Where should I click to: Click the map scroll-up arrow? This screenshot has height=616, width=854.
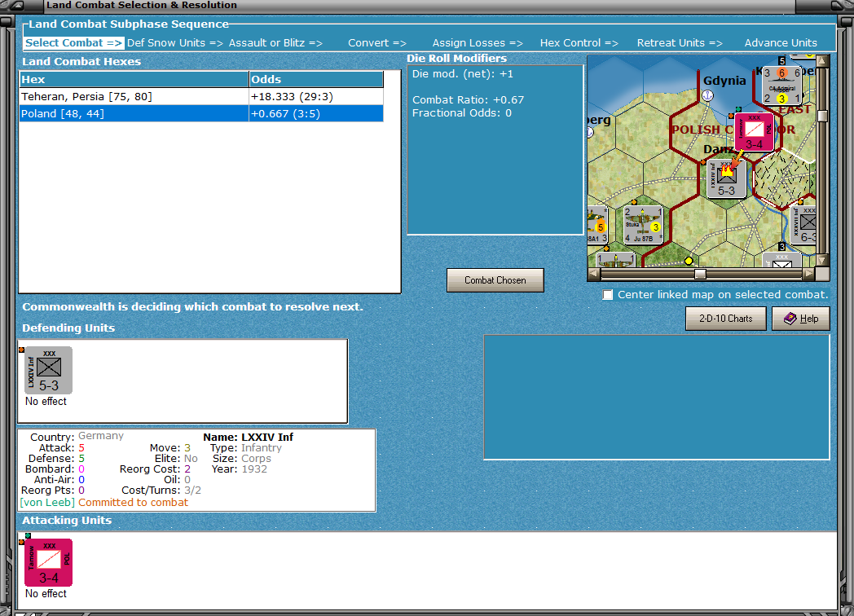coord(822,60)
